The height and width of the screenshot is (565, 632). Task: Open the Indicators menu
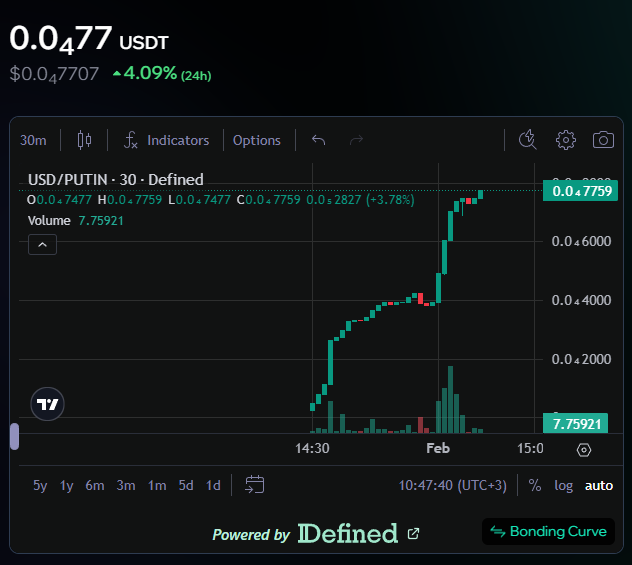166,140
